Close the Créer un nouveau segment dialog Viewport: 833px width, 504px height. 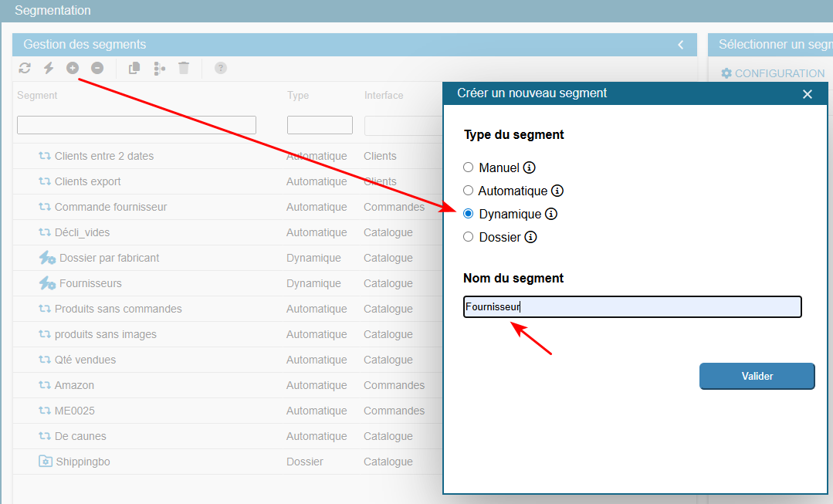[808, 94]
